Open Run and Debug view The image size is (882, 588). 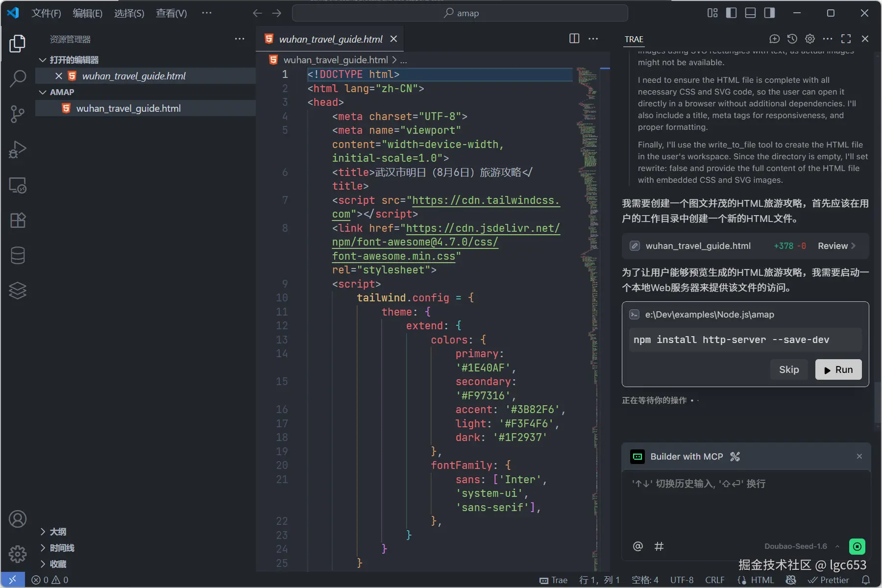[18, 149]
